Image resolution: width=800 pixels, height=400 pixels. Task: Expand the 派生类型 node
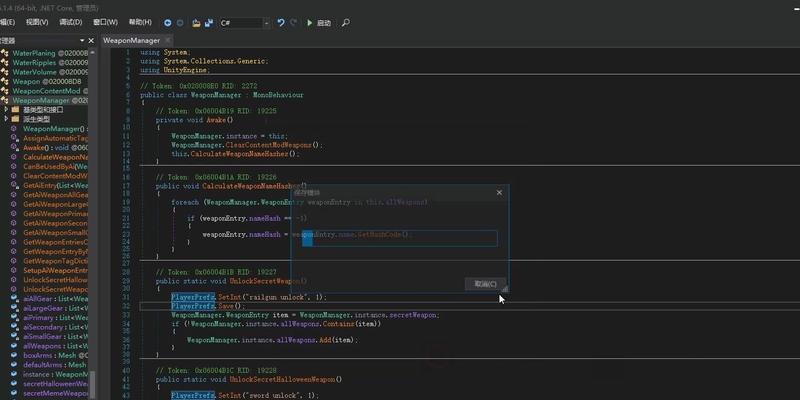6,119
